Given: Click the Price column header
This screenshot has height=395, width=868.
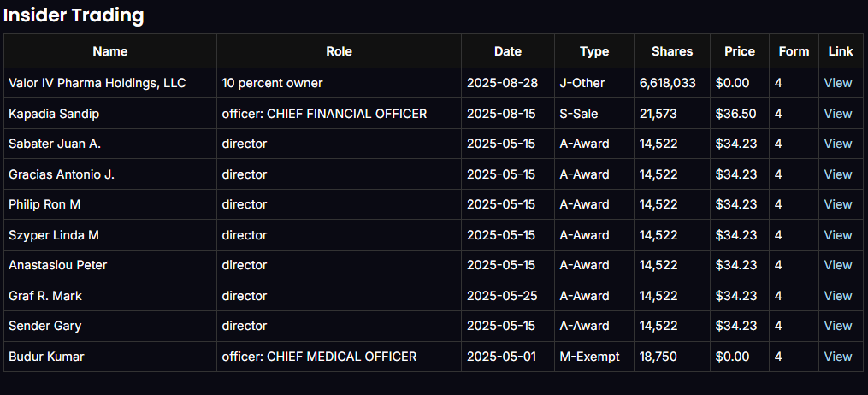Looking at the screenshot, I should 739,51.
